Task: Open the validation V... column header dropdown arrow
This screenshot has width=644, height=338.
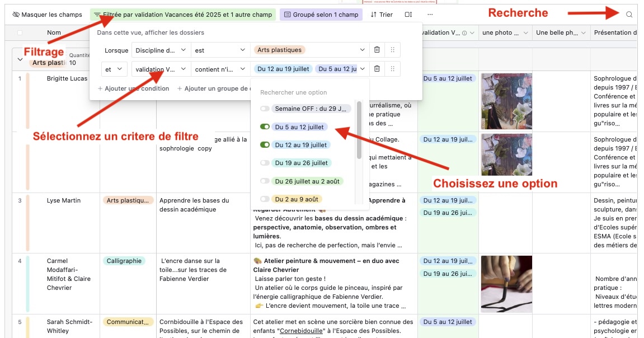Action: (x=472, y=33)
